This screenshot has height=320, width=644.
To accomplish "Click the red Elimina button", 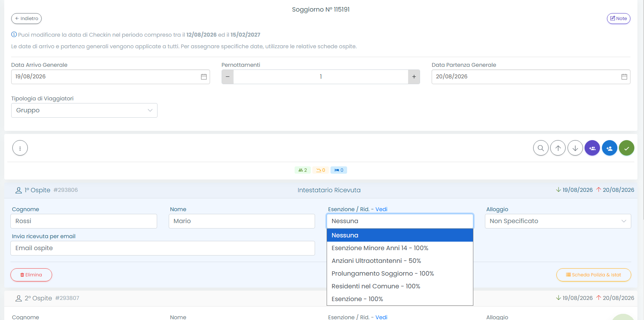I will [31, 275].
